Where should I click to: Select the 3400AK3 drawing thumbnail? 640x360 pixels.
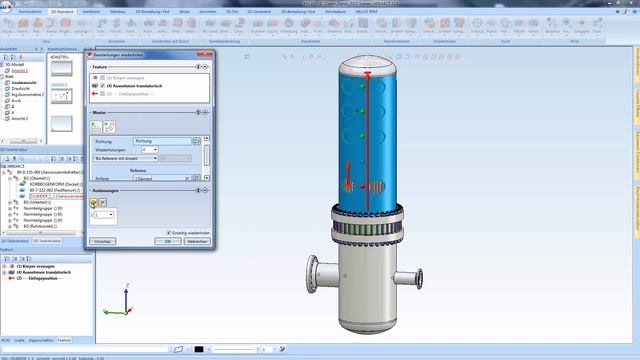click(x=62, y=96)
